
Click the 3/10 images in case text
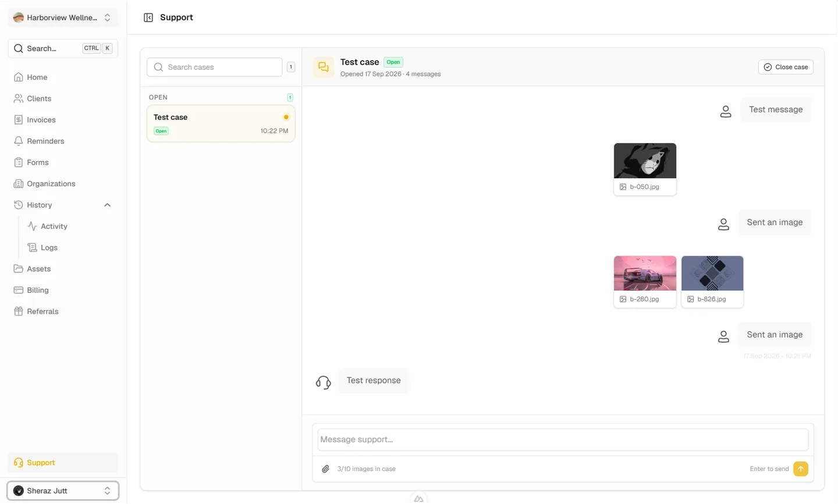(x=366, y=469)
